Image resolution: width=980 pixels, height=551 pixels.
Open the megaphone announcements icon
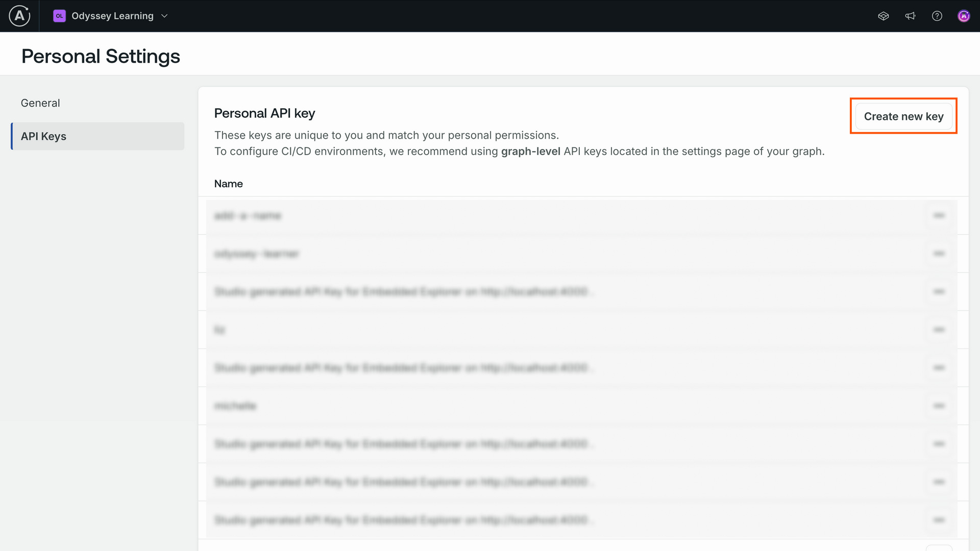pos(910,16)
